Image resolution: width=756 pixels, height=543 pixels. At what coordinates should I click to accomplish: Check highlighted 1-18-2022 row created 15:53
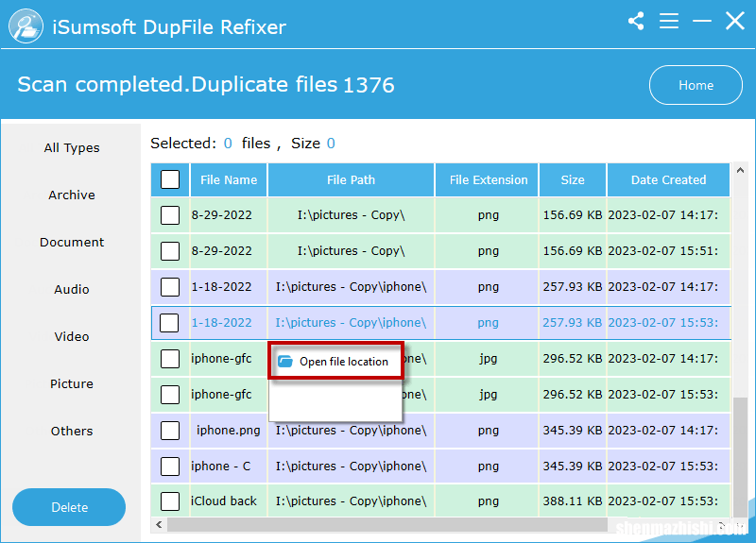click(x=169, y=323)
